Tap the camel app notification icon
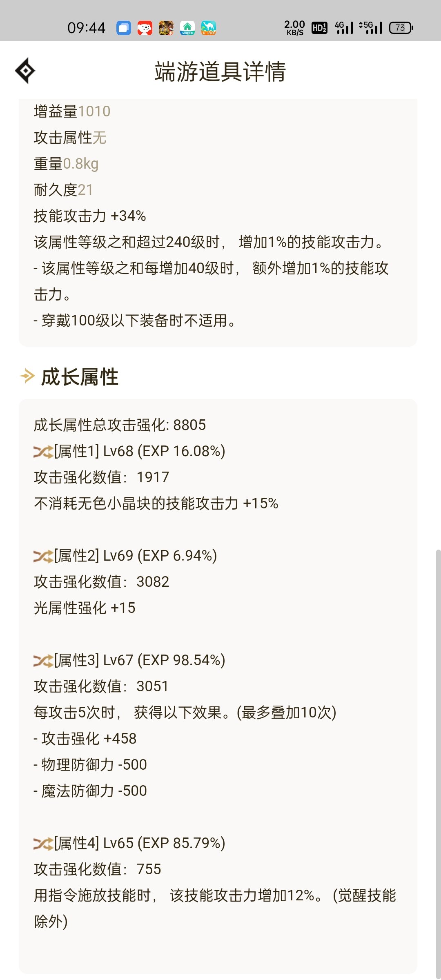This screenshot has height=980, width=441. pyautogui.click(x=209, y=28)
